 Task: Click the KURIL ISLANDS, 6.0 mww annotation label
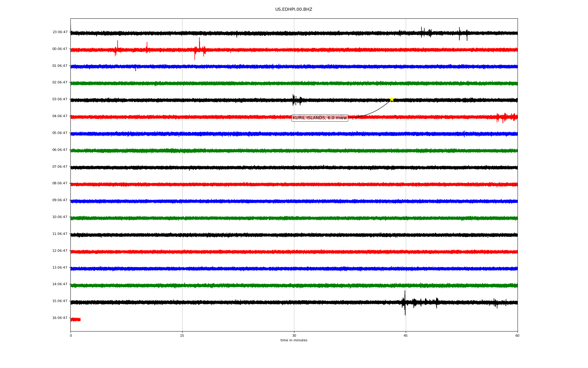pos(320,118)
